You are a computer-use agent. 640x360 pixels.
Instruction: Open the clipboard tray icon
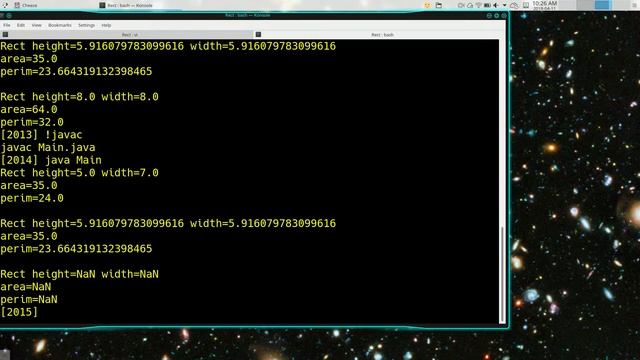[x=526, y=5]
